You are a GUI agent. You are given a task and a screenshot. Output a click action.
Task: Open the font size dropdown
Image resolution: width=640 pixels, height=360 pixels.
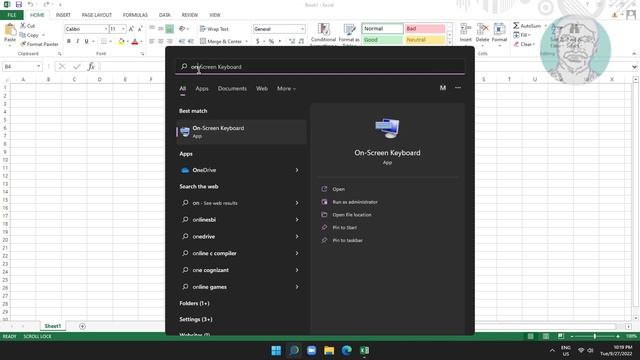(x=123, y=29)
